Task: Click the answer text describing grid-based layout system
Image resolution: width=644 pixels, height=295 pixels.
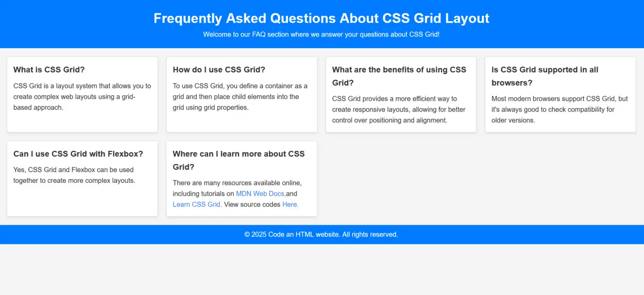Action: pos(82,97)
